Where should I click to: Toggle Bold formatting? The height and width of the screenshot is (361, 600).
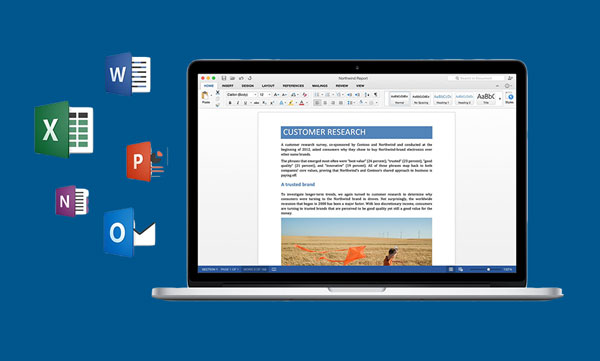click(x=230, y=103)
